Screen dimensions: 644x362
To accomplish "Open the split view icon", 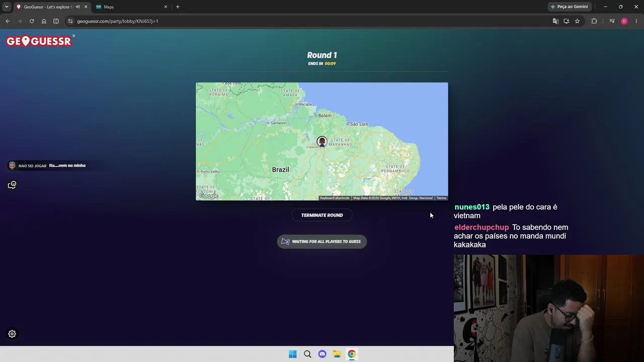I will (x=56, y=21).
